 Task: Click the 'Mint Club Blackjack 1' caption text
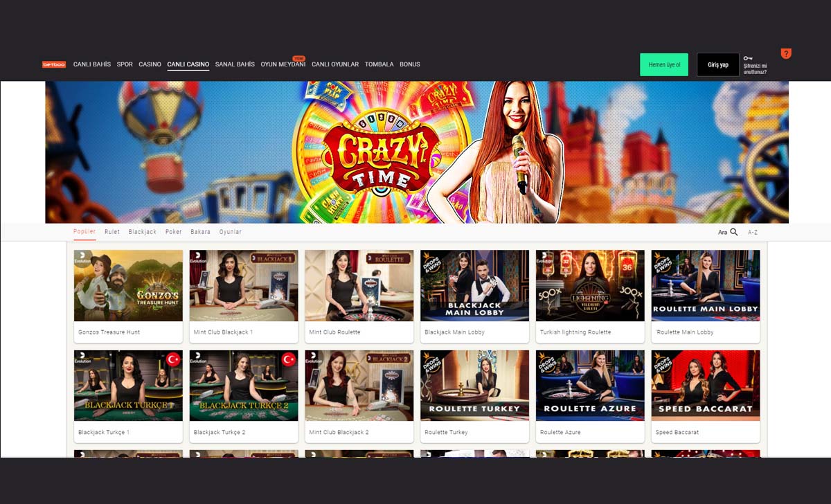(x=223, y=332)
